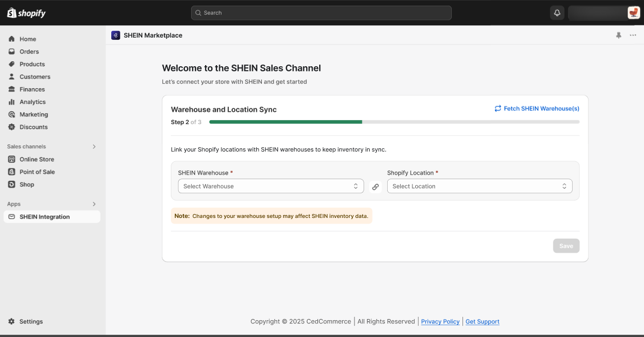Open the Select Warehouse dropdown

271,186
